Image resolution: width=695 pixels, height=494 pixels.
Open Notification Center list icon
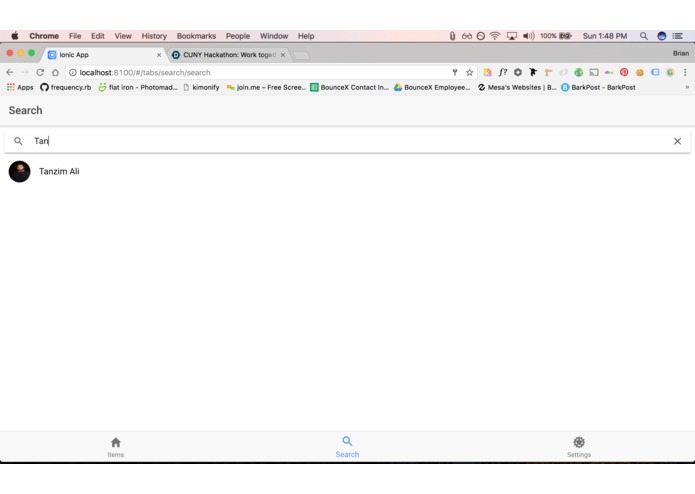pyautogui.click(x=678, y=36)
